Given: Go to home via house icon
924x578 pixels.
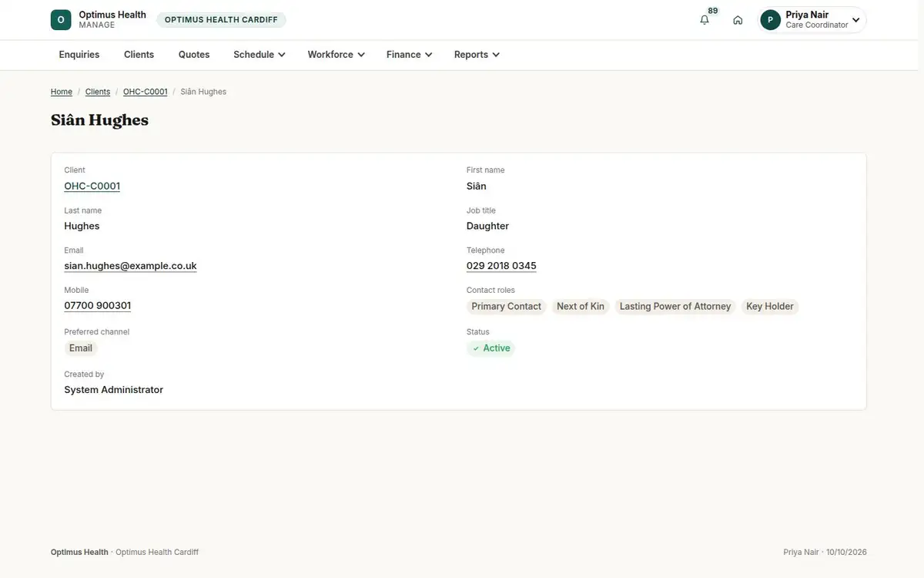Looking at the screenshot, I should [x=738, y=20].
